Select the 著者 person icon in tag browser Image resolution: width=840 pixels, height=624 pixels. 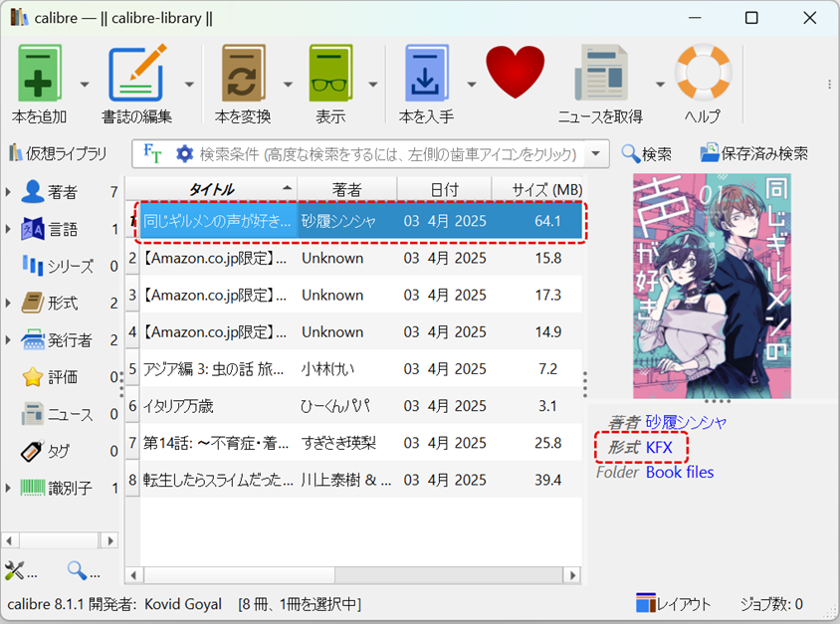(x=32, y=191)
